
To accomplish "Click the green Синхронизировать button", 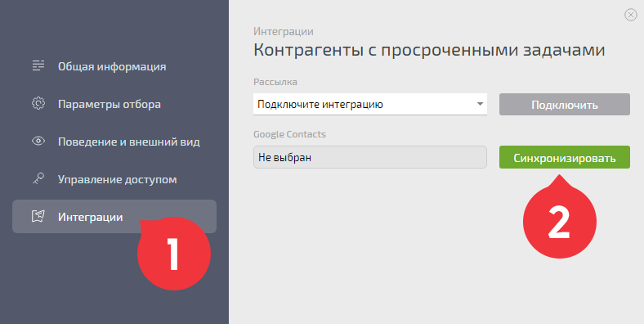I will [x=565, y=157].
